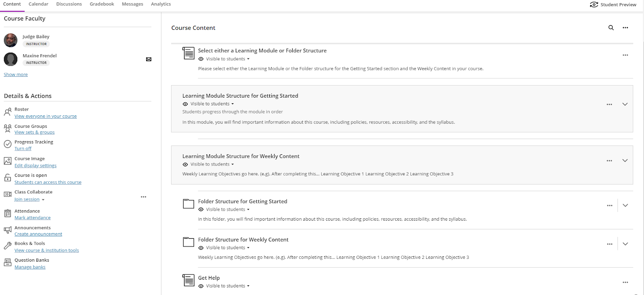Click the Folder Structure for Getting Started folder icon
The image size is (644, 295).
[188, 204]
